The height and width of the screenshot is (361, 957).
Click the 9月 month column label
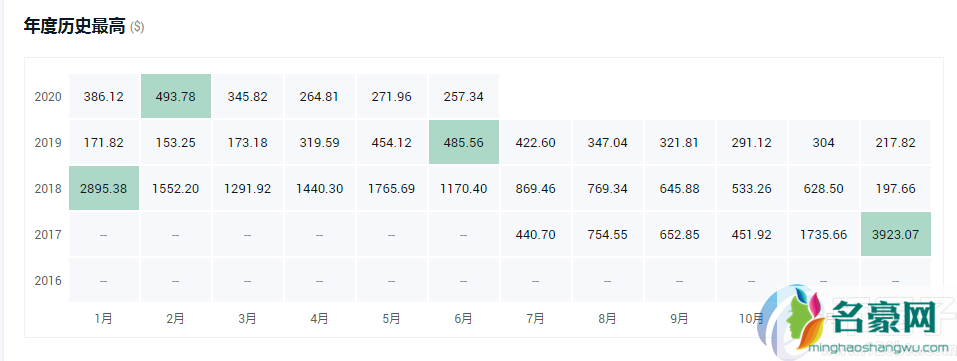click(680, 318)
